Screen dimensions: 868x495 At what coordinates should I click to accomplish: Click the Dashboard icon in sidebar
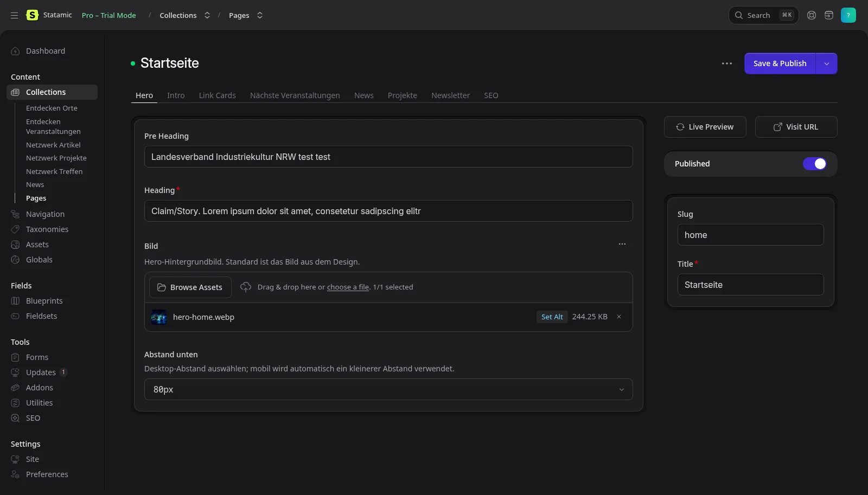15,51
